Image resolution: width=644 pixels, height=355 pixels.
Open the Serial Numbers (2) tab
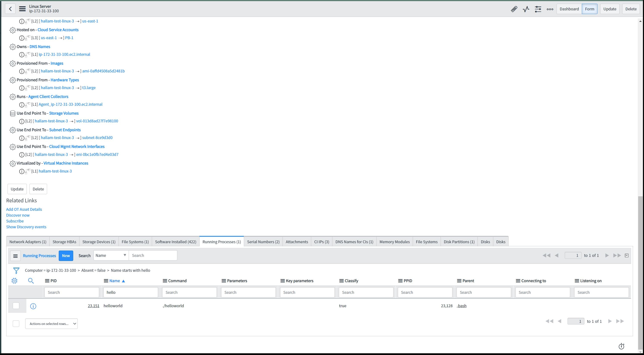(x=263, y=241)
